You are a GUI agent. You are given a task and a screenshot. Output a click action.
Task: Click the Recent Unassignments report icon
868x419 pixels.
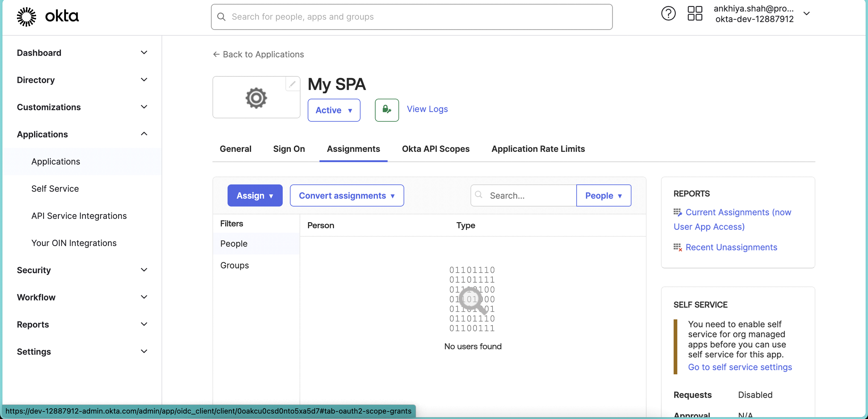pos(677,248)
